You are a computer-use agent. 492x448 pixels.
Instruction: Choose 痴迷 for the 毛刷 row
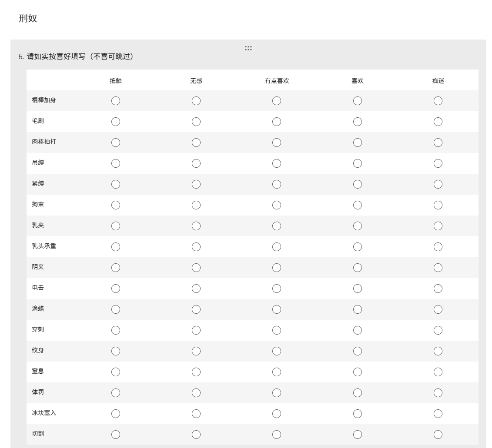[438, 122]
